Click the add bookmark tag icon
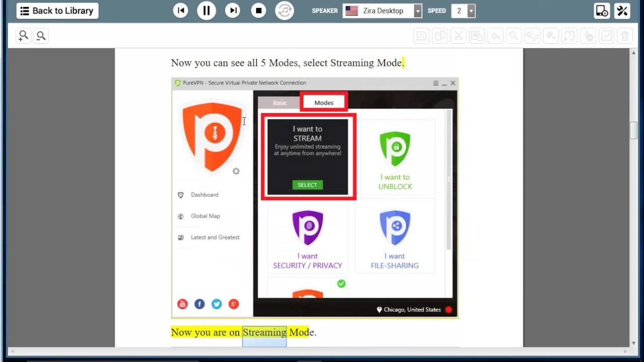This screenshot has height=362, width=644. [x=551, y=36]
